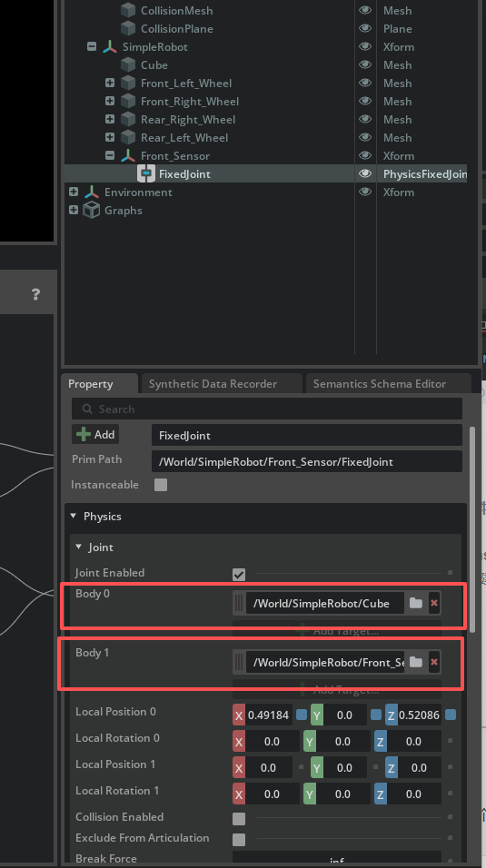
Task: Open folder picker for Body 0 target
Action: pos(416,604)
